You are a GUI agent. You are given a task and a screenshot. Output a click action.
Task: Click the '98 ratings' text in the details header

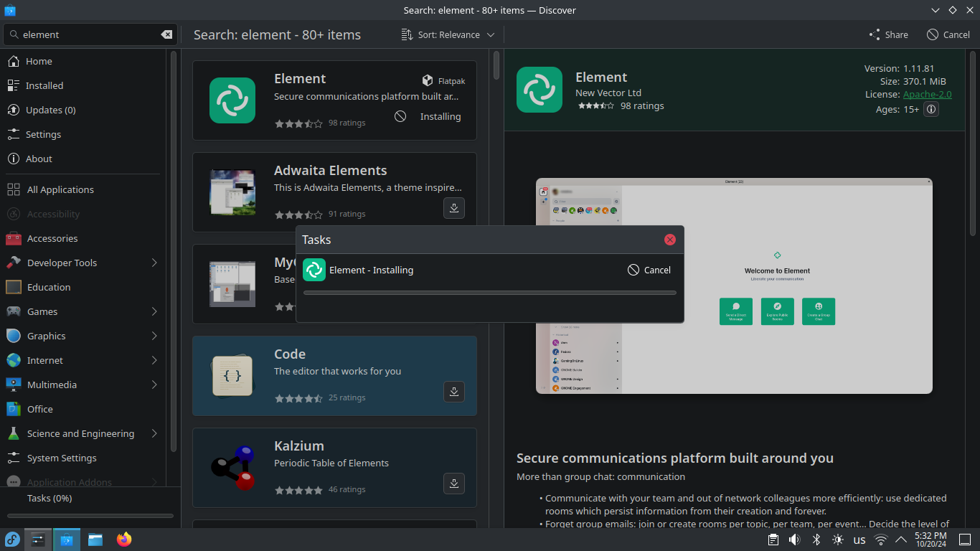point(642,105)
